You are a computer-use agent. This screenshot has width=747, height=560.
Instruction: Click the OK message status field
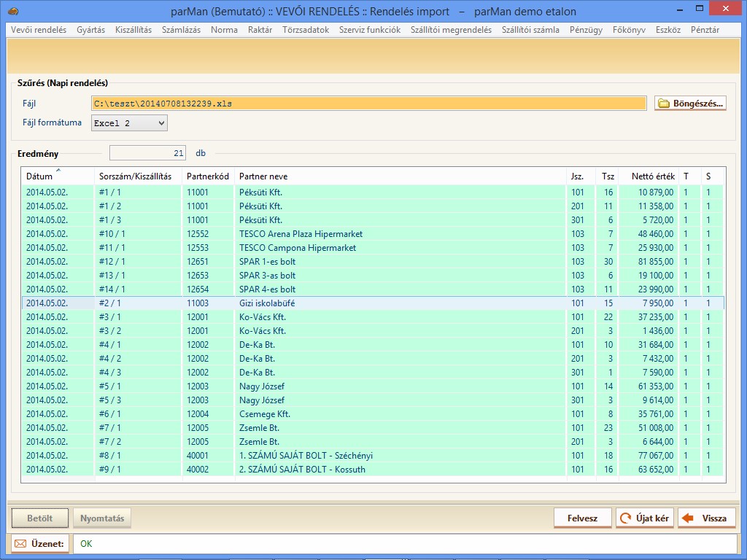(405, 544)
